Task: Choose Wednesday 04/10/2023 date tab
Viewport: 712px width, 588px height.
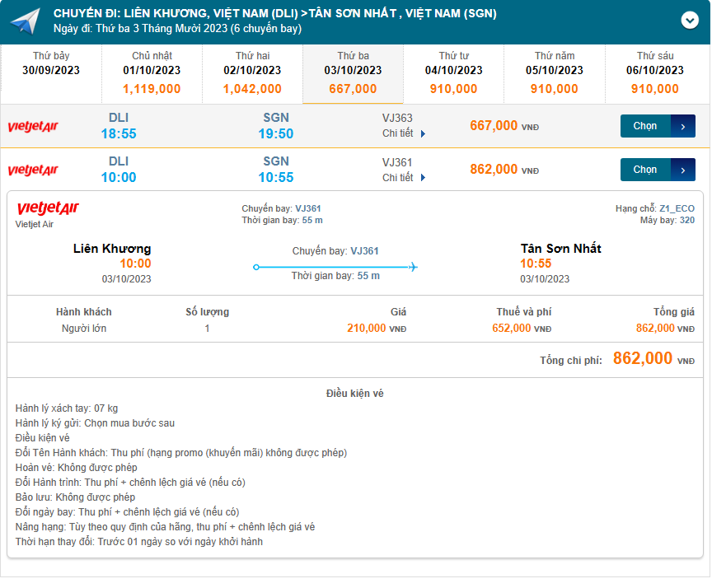Action: click(x=453, y=72)
